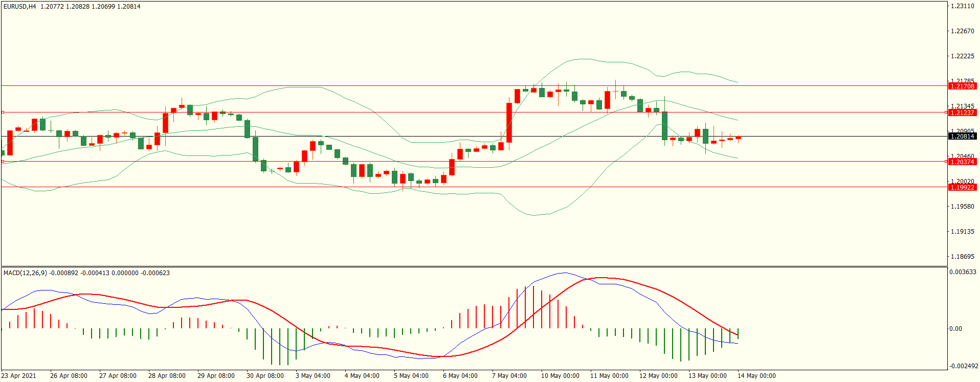The width and height of the screenshot is (980, 382).
Task: Click the 23 Apr 2021 date label
Action: pyautogui.click(x=19, y=376)
